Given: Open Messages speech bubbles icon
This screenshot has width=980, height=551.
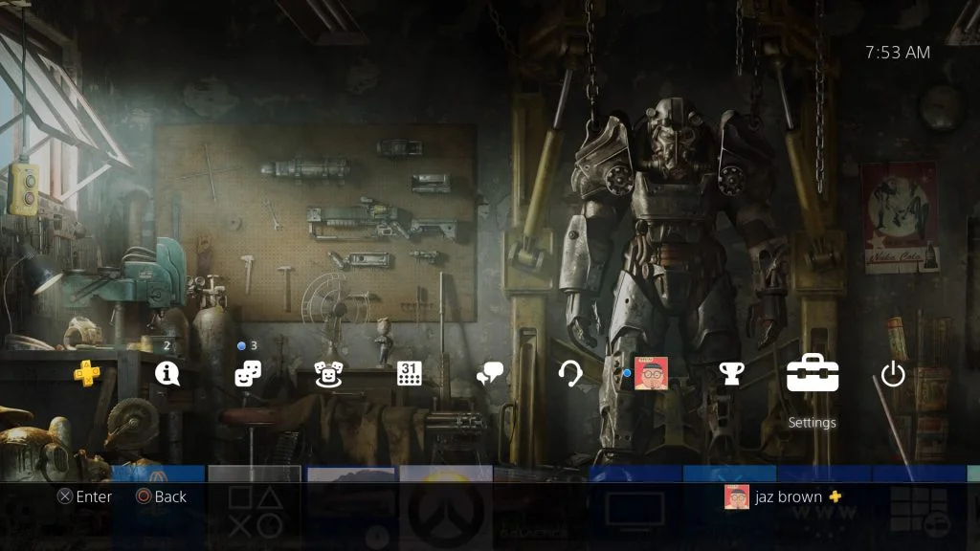Looking at the screenshot, I should pos(490,374).
